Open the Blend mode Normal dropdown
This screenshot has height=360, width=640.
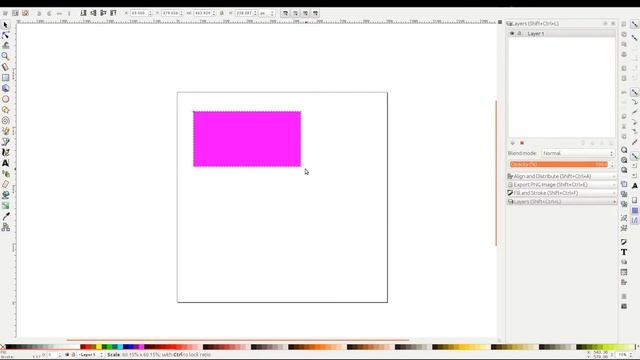pyautogui.click(x=578, y=153)
